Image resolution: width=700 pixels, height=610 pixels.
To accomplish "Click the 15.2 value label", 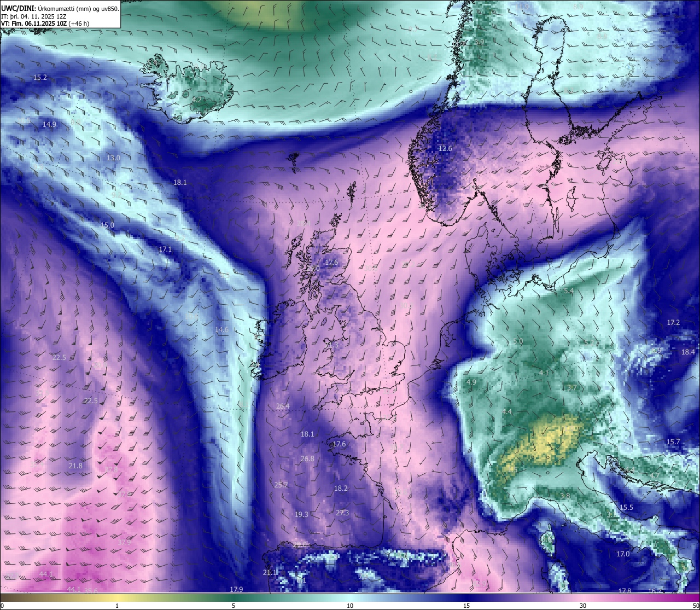I will 40,78.
